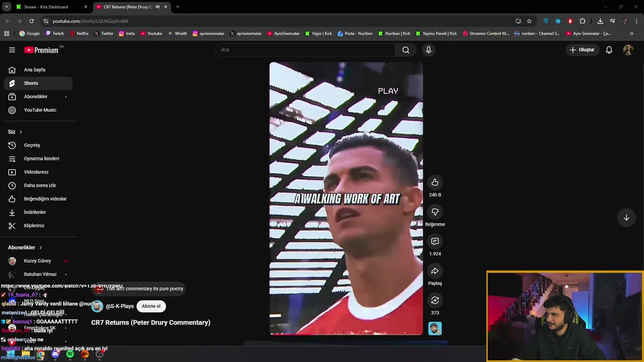Open YouTube Music from sidebar

click(38, 110)
